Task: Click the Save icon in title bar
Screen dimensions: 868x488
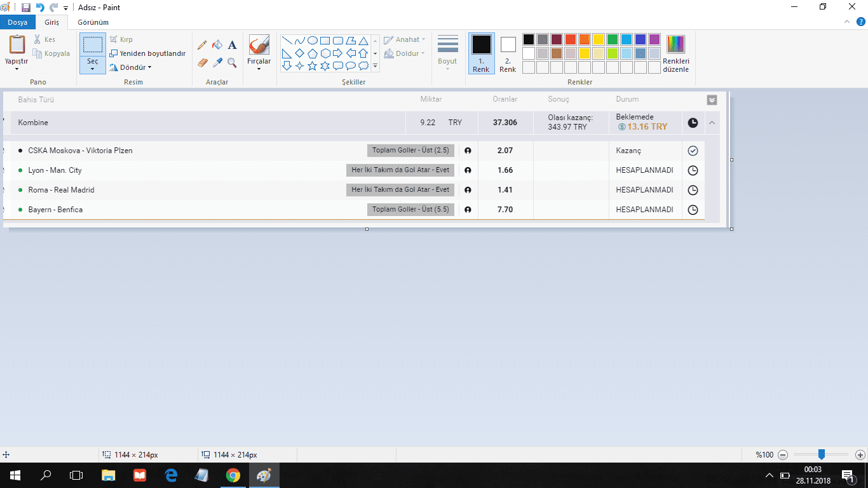Action: click(x=26, y=8)
